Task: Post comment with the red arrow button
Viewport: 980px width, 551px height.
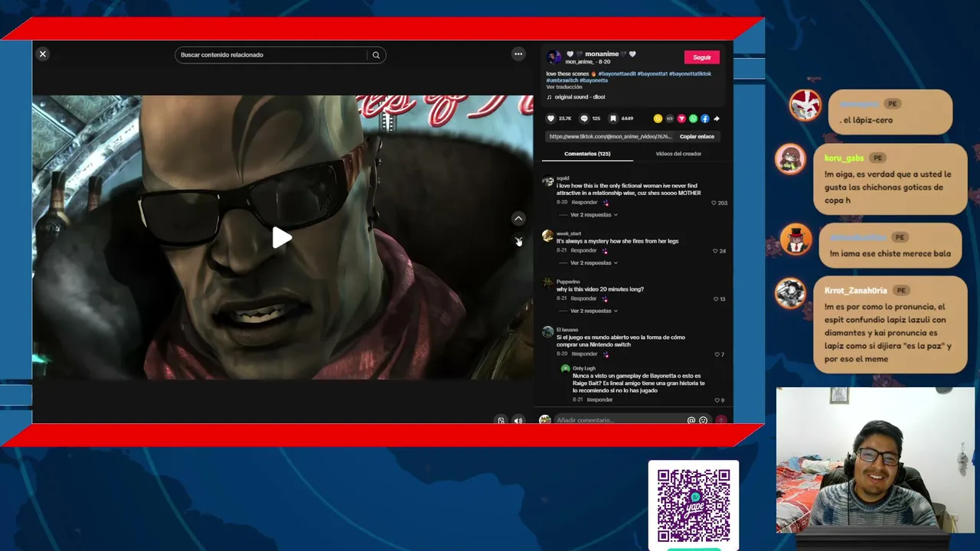Action: (x=720, y=420)
